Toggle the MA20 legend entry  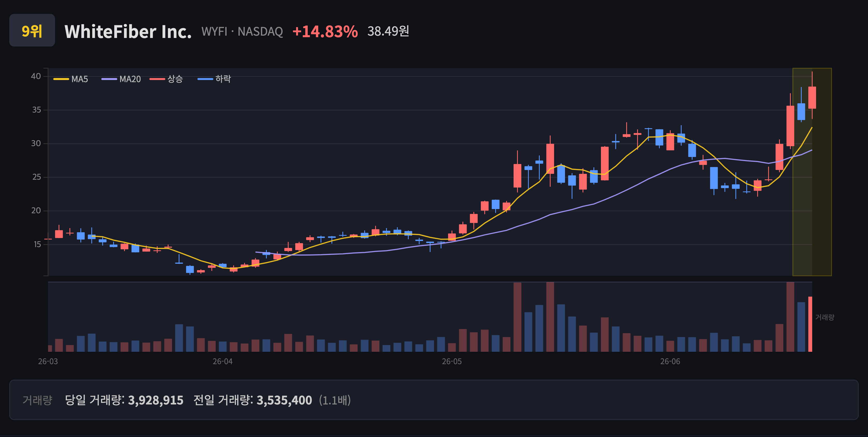(121, 79)
